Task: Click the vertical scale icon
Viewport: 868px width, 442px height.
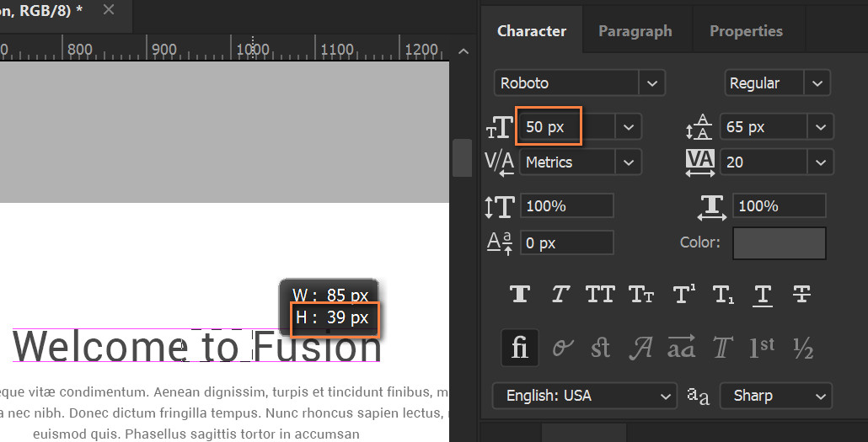Action: pos(500,206)
